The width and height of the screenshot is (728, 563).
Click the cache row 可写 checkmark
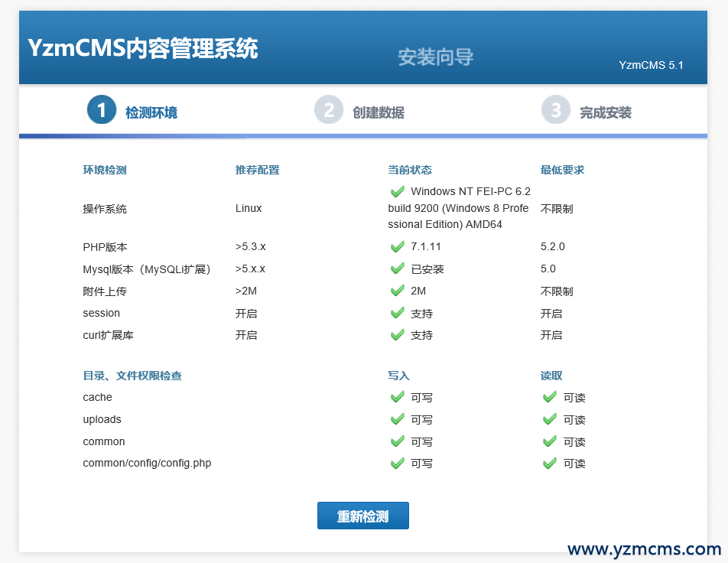(x=398, y=397)
